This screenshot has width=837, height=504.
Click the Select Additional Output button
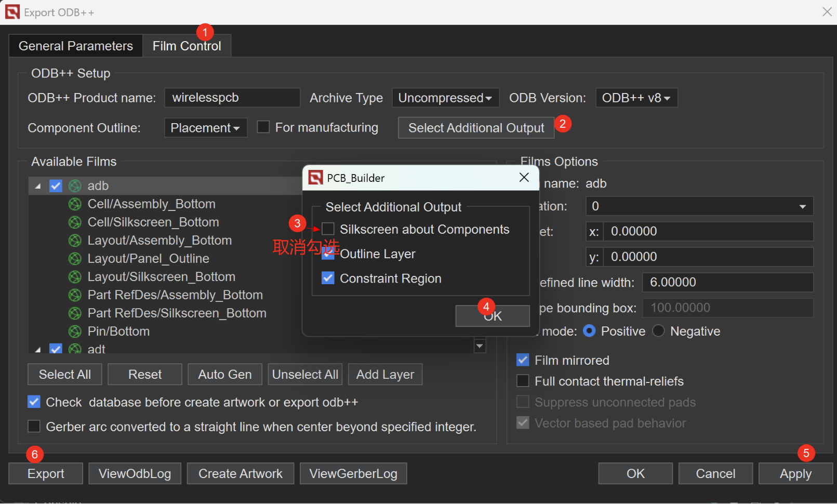point(475,128)
